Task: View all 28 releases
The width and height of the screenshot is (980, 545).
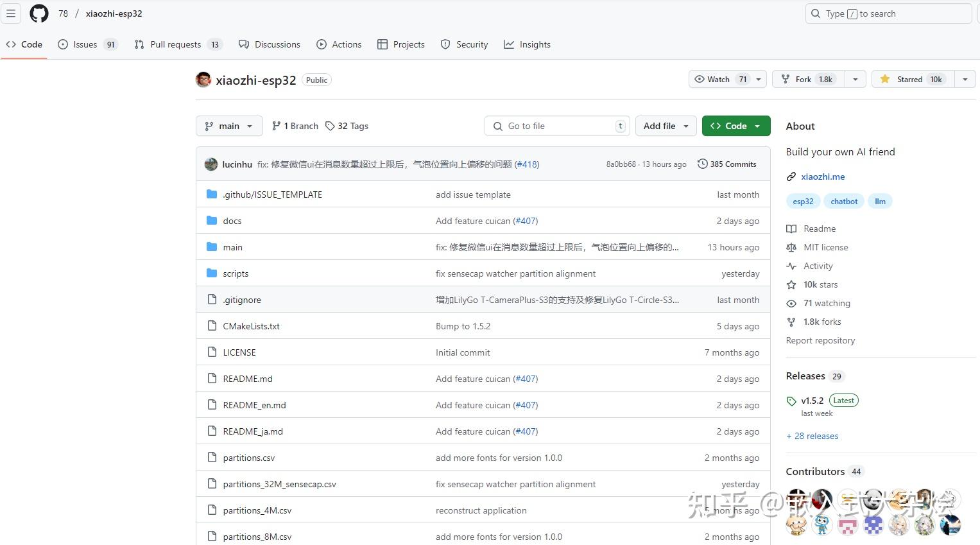Action: [x=812, y=436]
